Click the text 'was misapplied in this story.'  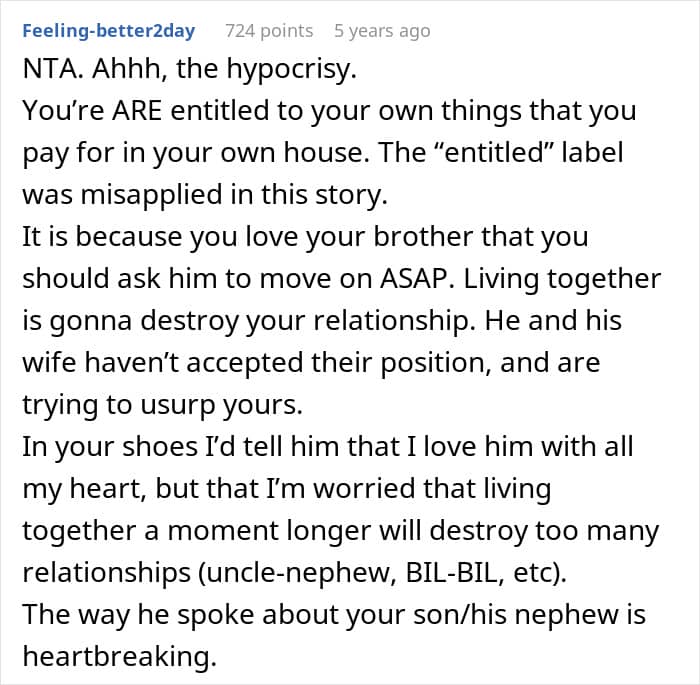click(204, 193)
